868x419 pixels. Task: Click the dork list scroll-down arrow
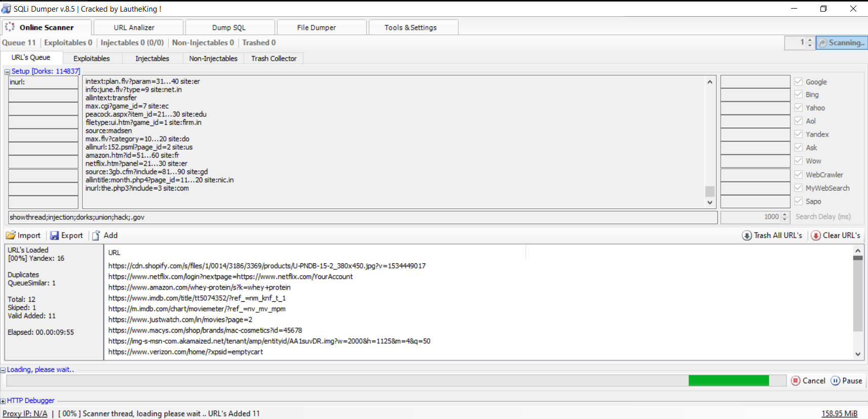tap(710, 202)
